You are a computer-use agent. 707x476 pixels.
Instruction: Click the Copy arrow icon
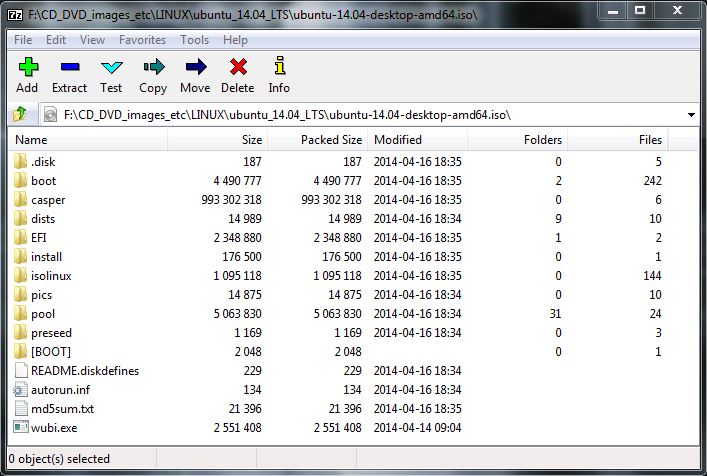(x=154, y=67)
